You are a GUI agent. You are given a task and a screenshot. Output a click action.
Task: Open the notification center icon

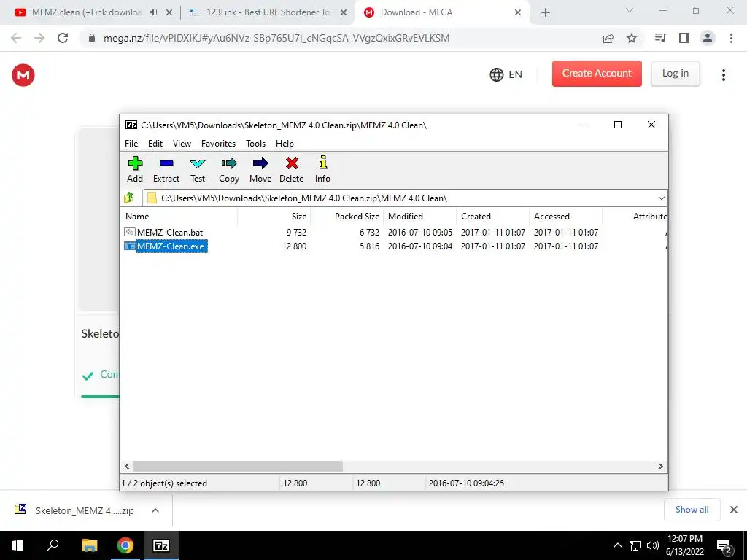[724, 545]
